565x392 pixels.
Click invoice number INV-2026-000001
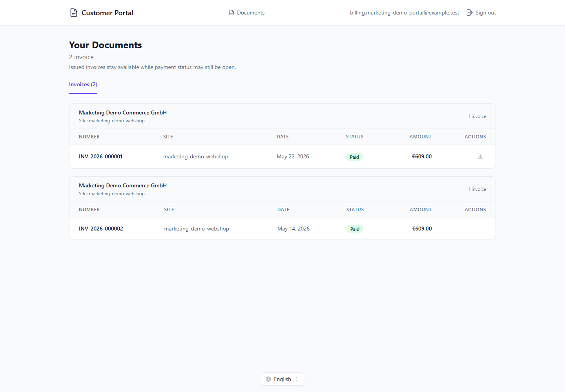[x=100, y=156]
